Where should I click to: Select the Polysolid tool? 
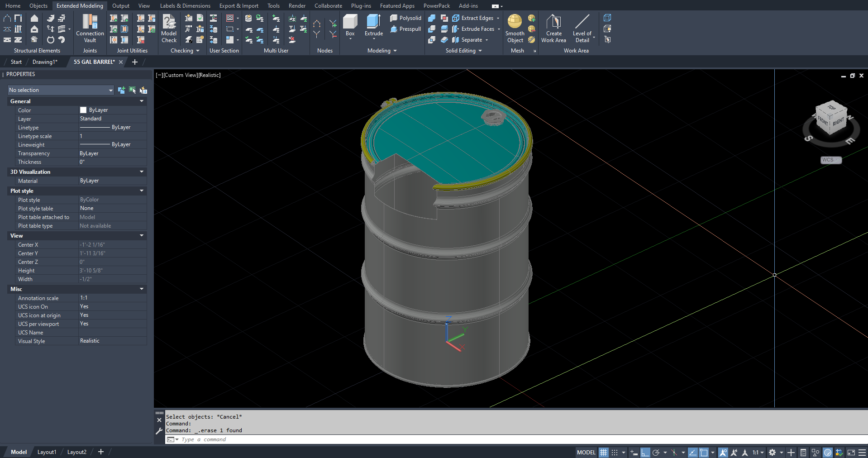pyautogui.click(x=405, y=18)
